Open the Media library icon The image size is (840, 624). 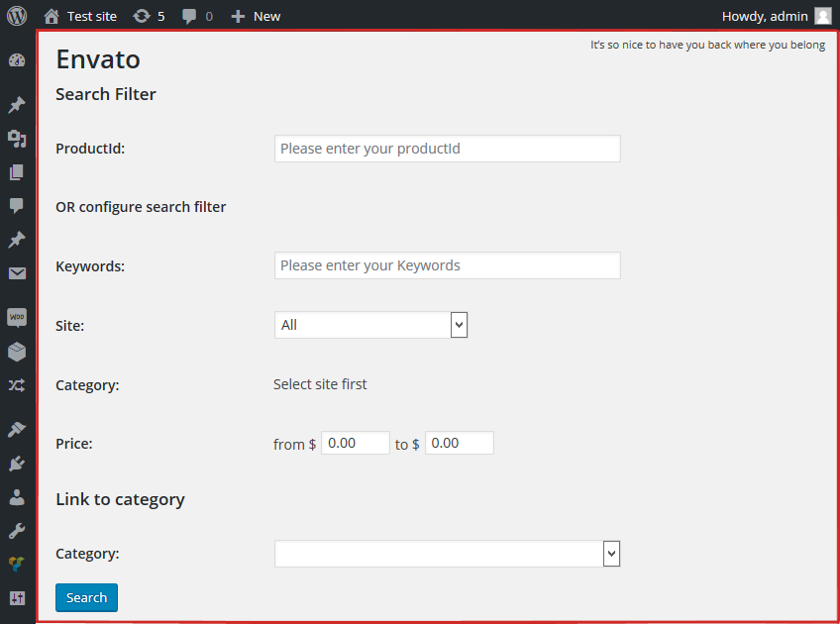[x=17, y=139]
